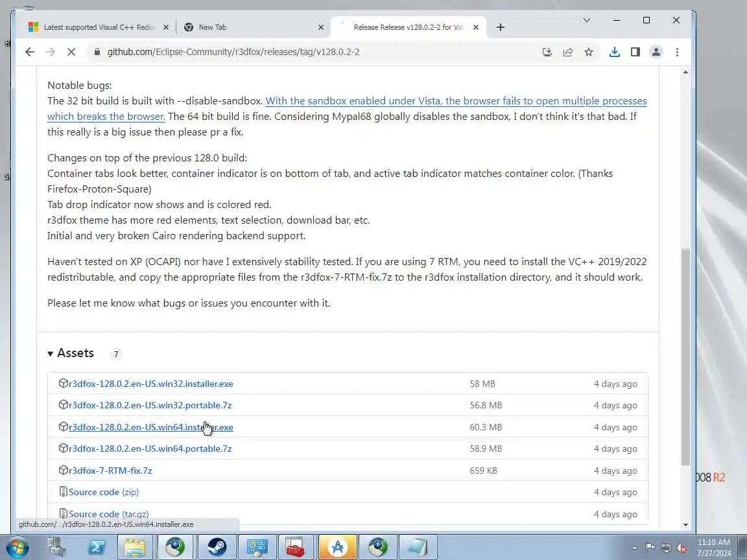Open network status tray icon
This screenshot has height=560, width=747.
click(x=665, y=548)
